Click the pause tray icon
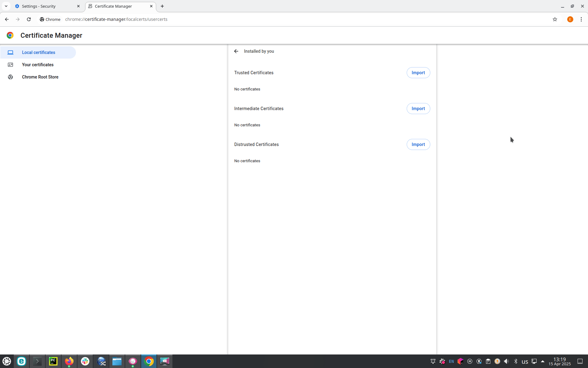 [x=470, y=361]
